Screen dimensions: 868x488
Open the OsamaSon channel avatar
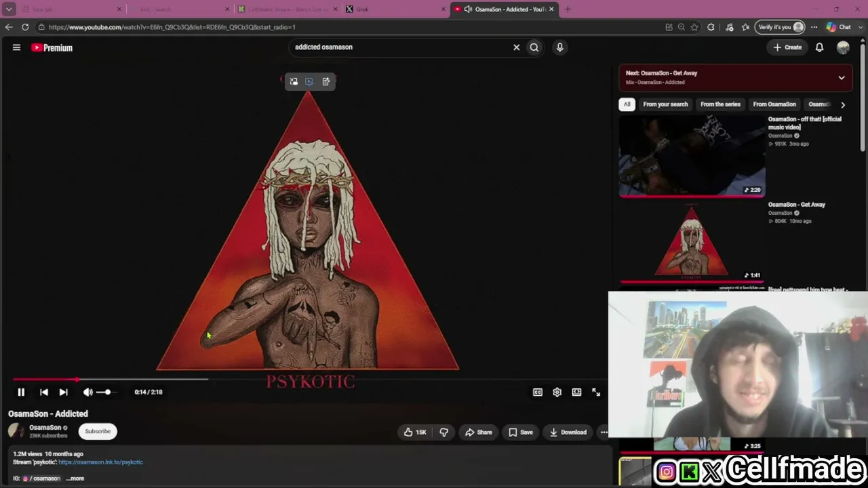pyautogui.click(x=16, y=431)
